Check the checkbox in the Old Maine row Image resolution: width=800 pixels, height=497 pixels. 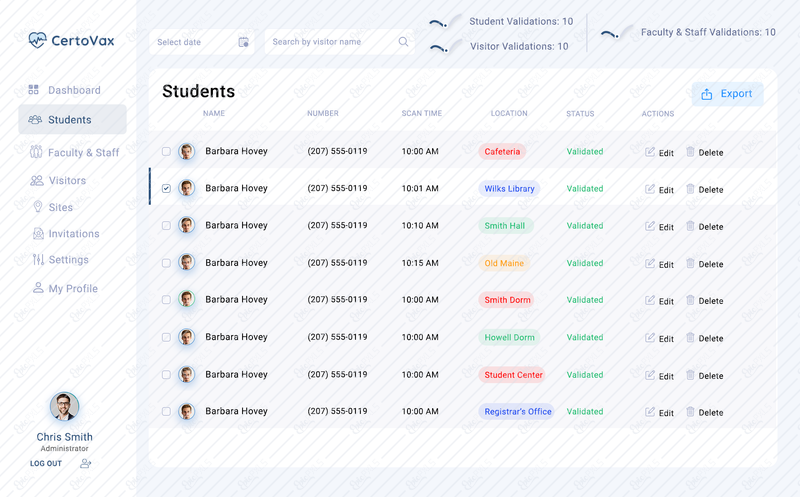pos(166,263)
